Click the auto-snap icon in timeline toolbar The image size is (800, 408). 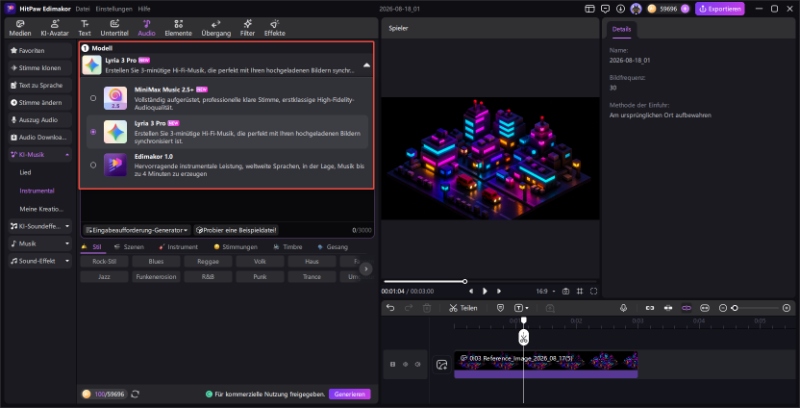click(668, 308)
